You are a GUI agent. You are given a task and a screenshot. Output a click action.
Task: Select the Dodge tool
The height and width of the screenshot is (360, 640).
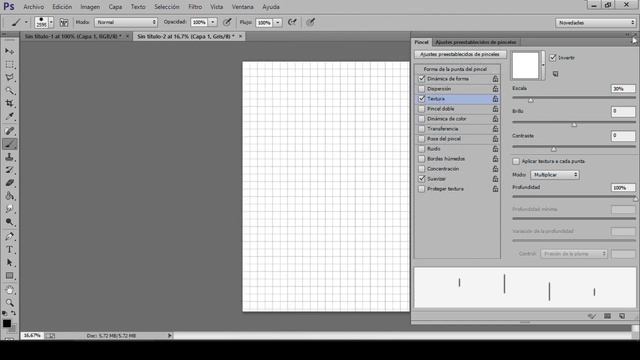[9, 222]
